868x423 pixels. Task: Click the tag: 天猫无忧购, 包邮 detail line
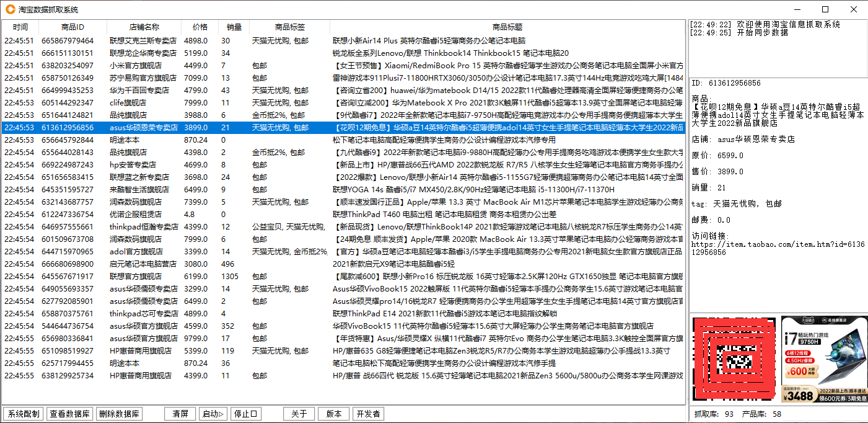tap(737, 203)
